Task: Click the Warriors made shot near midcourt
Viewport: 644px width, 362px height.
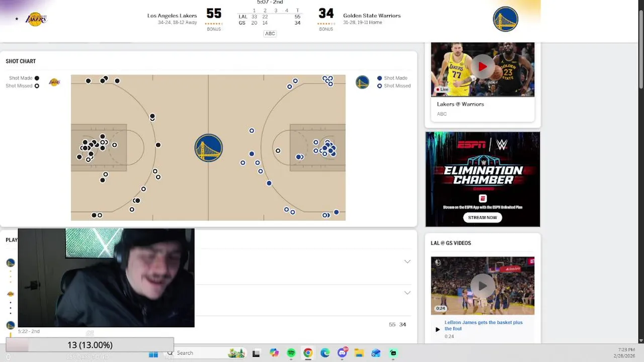Action: pos(252,154)
